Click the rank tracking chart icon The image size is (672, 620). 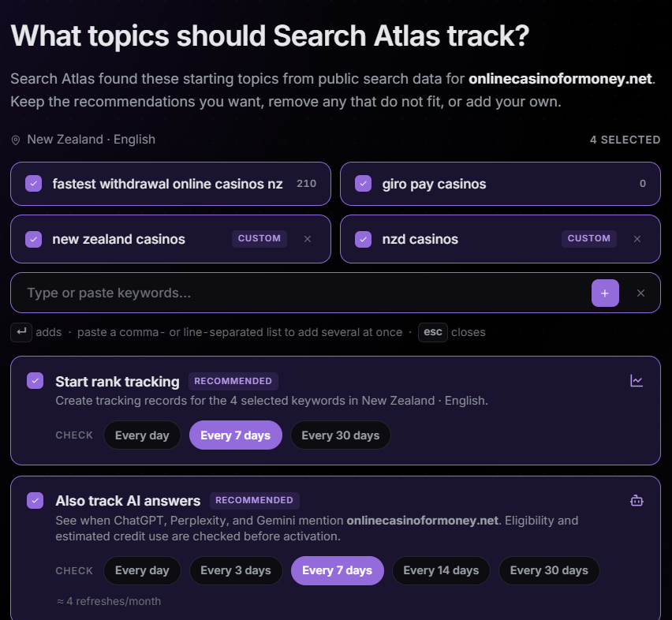[637, 380]
